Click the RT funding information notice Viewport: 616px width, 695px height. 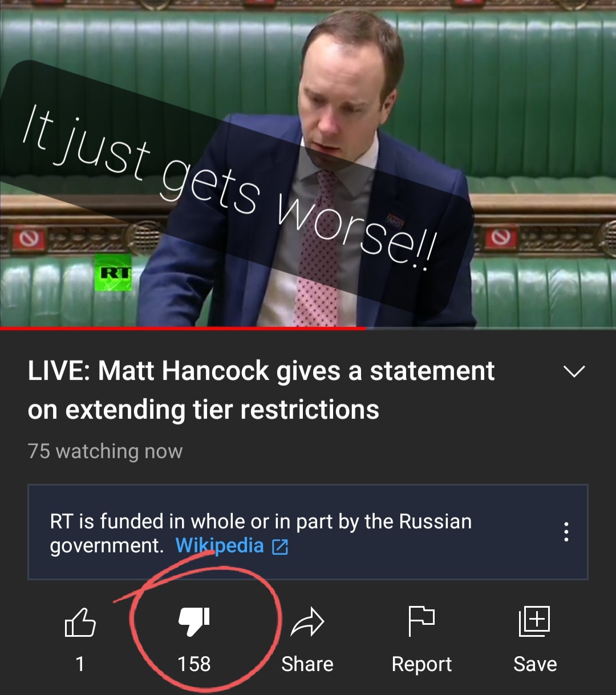pos(308,532)
